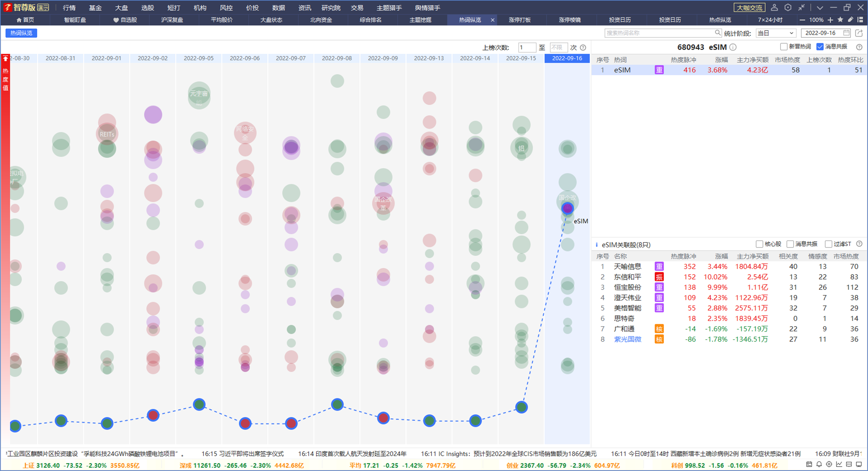
Task: Click the blue 热词纵览 button
Action: point(21,33)
